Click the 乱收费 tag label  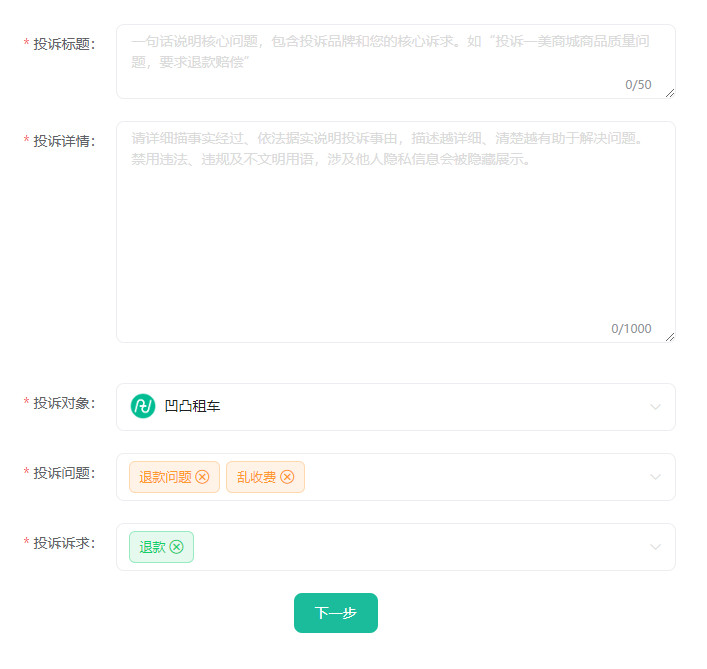257,477
